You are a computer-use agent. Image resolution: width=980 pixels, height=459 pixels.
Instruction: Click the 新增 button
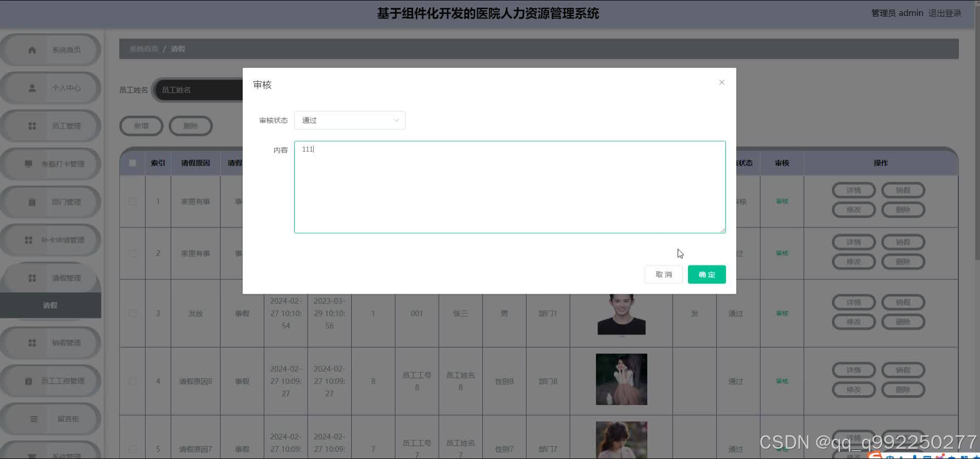coord(141,126)
